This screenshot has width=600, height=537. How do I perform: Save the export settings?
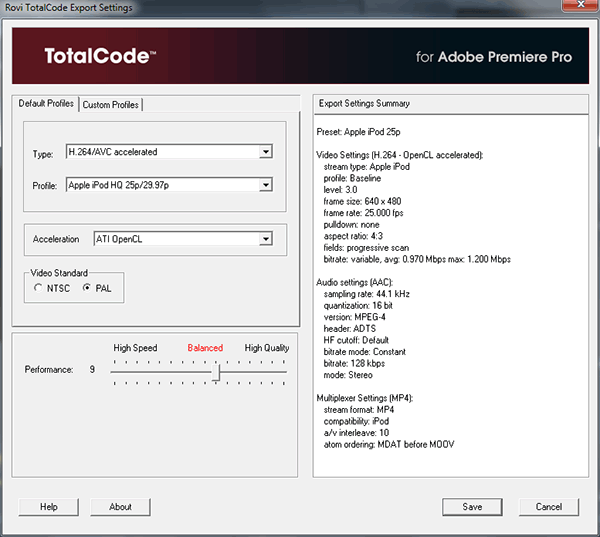(x=472, y=507)
